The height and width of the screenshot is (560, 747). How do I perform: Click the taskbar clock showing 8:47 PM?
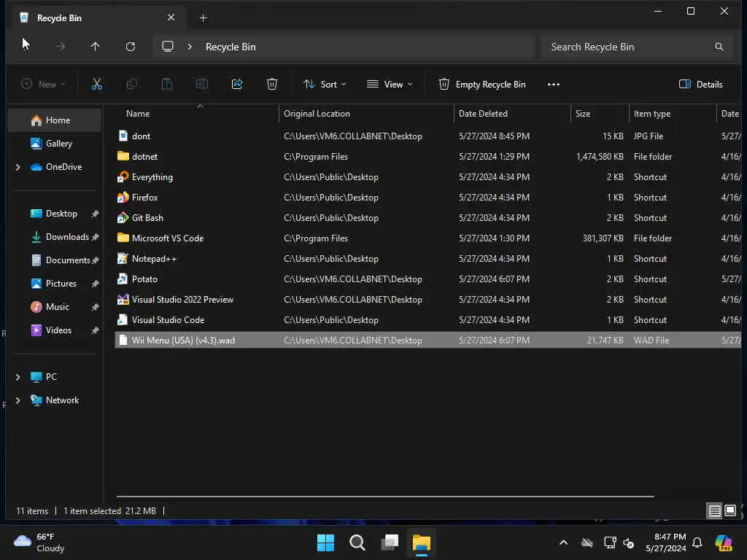coord(666,542)
